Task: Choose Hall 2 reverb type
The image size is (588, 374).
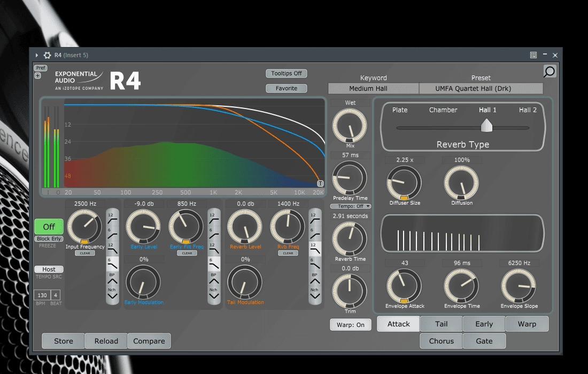Action: pyautogui.click(x=528, y=110)
